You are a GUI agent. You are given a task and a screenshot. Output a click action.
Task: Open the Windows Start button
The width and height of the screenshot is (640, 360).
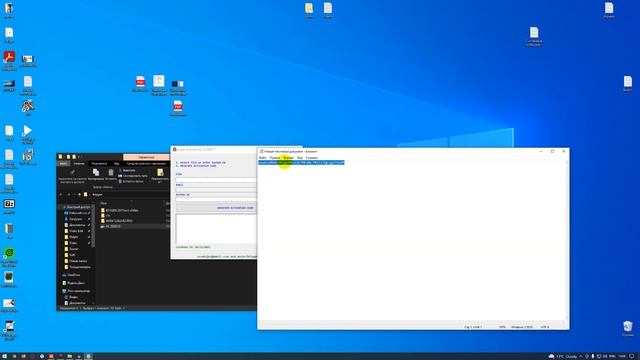click(x=4, y=356)
